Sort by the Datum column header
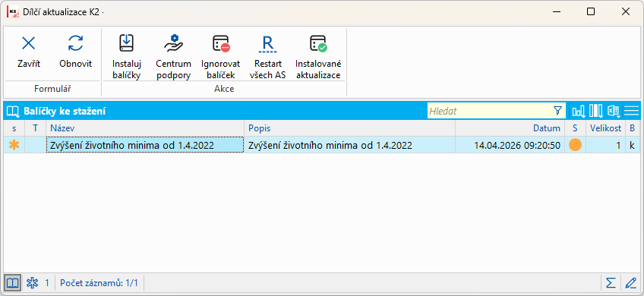 [x=510, y=128]
